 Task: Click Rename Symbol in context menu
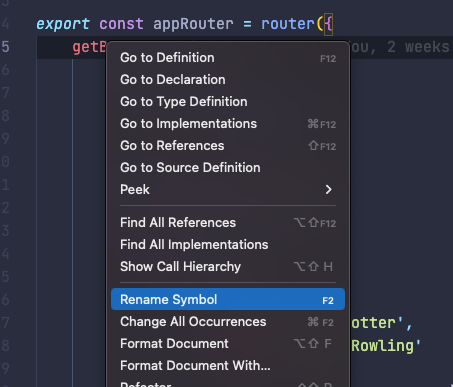pos(228,299)
